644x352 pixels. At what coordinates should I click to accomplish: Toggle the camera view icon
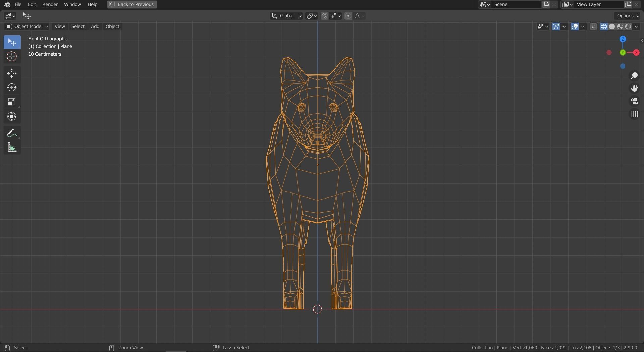pos(634,101)
